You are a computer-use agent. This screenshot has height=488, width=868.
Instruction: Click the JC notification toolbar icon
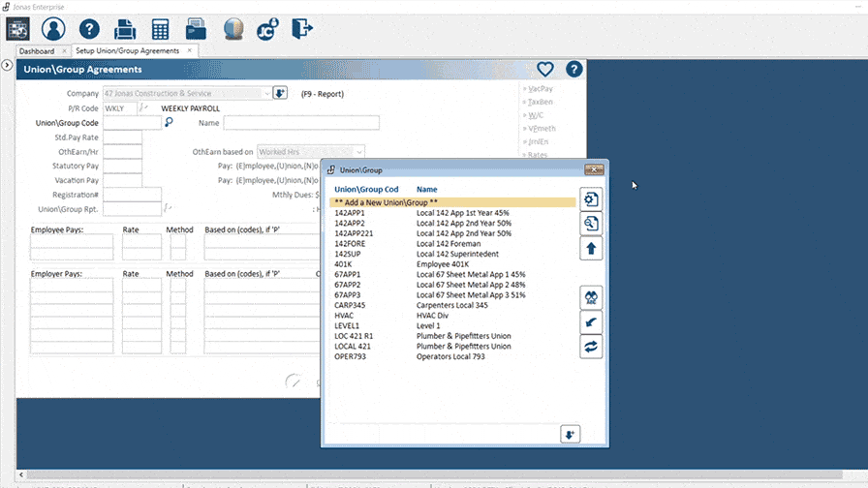268,29
